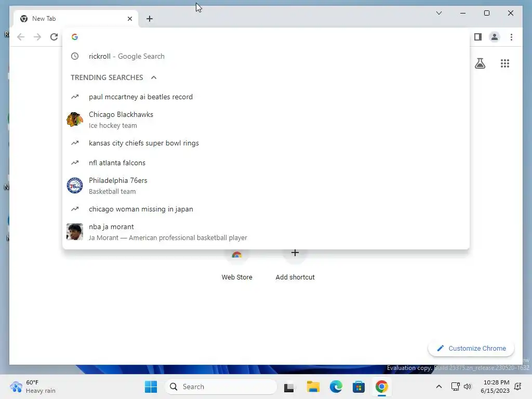Select the Philadelphia 76ers logo suggestion

(75, 185)
